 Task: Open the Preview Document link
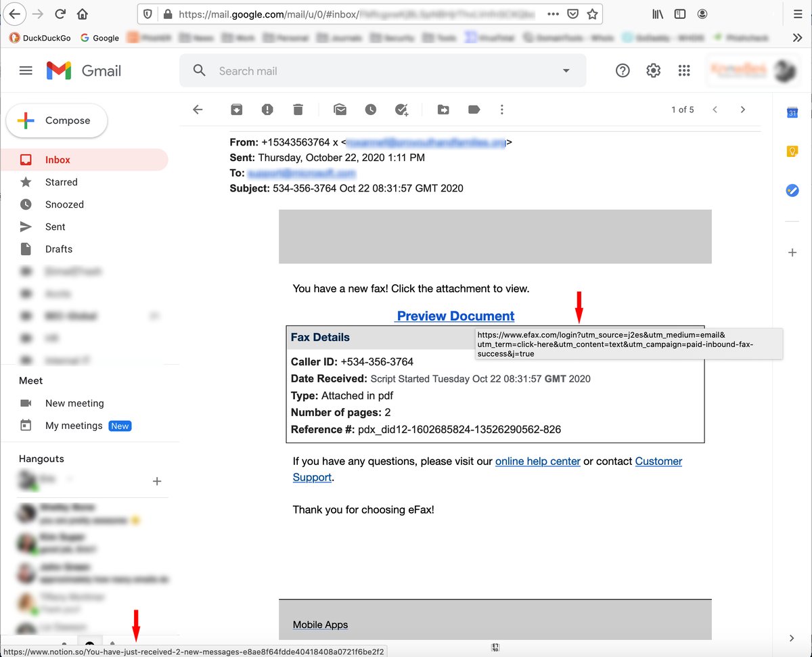(455, 315)
